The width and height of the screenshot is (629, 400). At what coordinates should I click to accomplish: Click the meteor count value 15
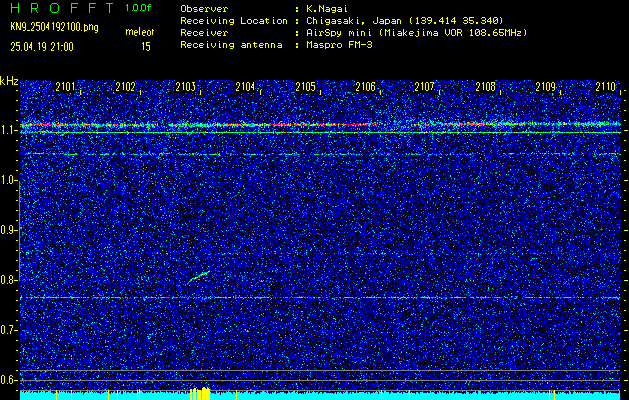coord(146,47)
